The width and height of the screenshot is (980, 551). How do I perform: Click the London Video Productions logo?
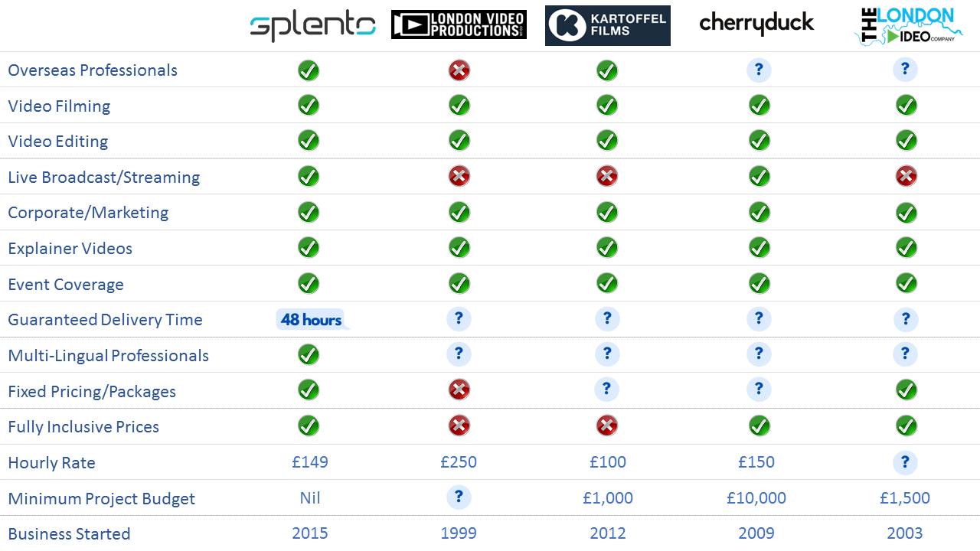coord(459,24)
